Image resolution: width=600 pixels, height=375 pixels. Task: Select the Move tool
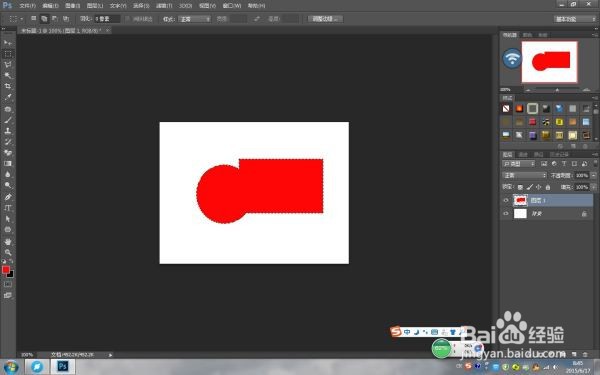coord(8,42)
